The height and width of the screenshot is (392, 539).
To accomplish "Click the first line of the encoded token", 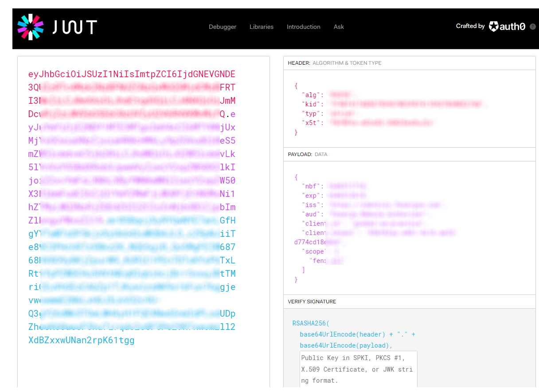I will coord(132,74).
